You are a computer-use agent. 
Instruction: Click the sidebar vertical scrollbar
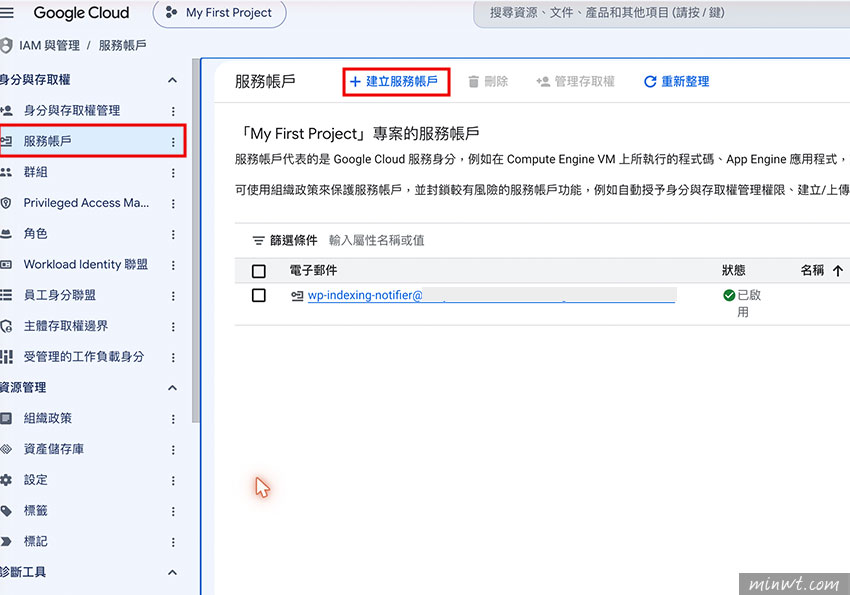click(196, 241)
